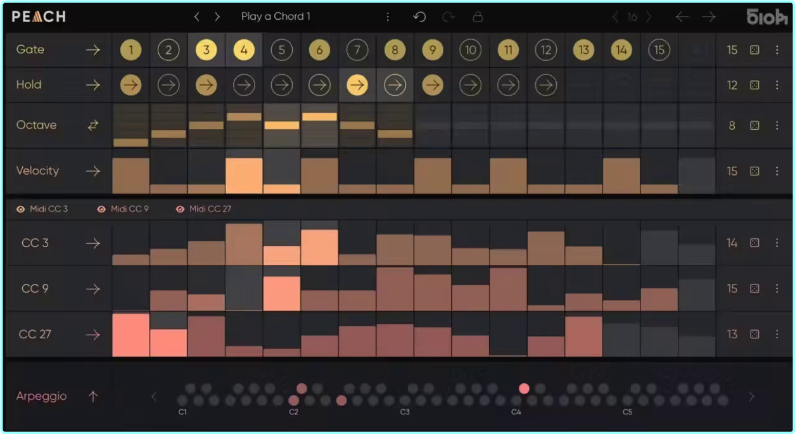The height and width of the screenshot is (434, 795).
Task: Disable Gate step 4
Action: 244,50
